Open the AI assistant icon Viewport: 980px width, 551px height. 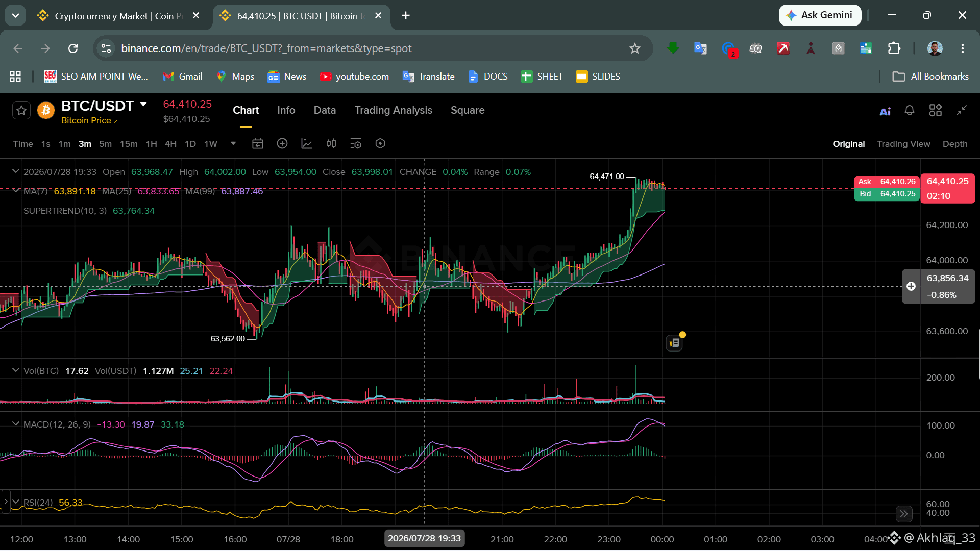(x=885, y=111)
